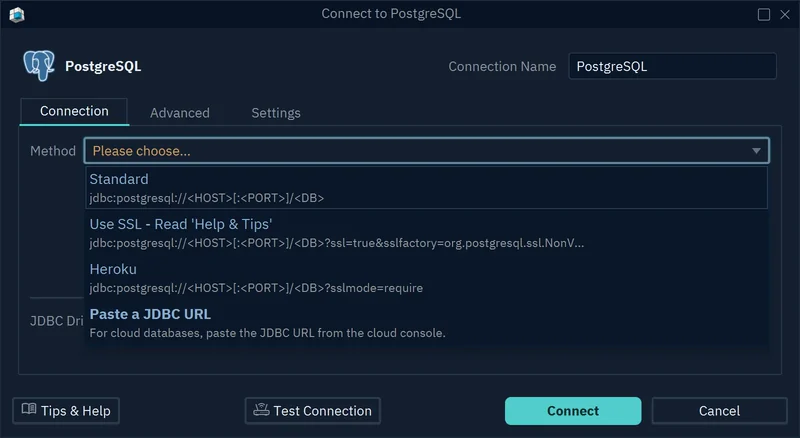Switch to the Connection tab
This screenshot has width=800, height=438.
(x=74, y=111)
